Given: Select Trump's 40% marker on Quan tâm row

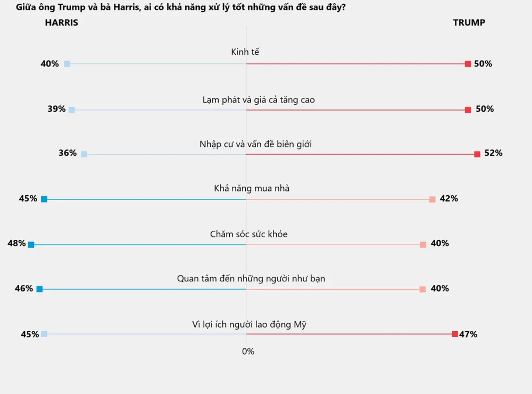Looking at the screenshot, I should pyautogui.click(x=422, y=289).
